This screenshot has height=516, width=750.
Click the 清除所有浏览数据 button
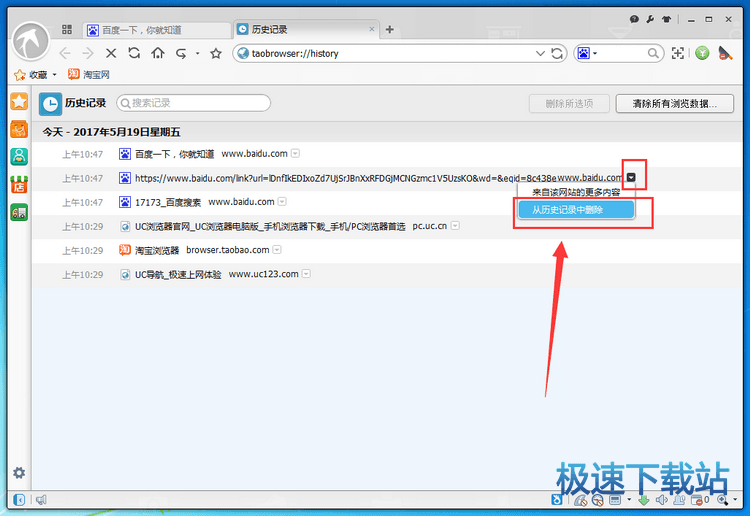(674, 103)
